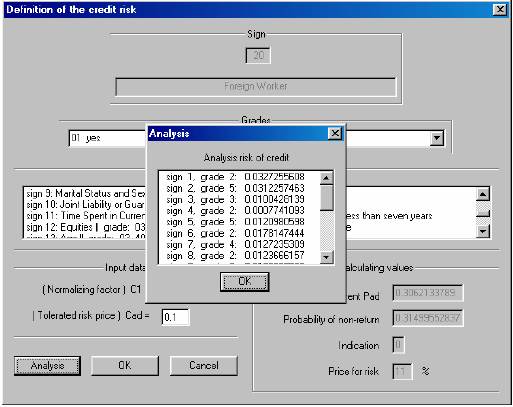Click the Indication value field

(x=399, y=345)
